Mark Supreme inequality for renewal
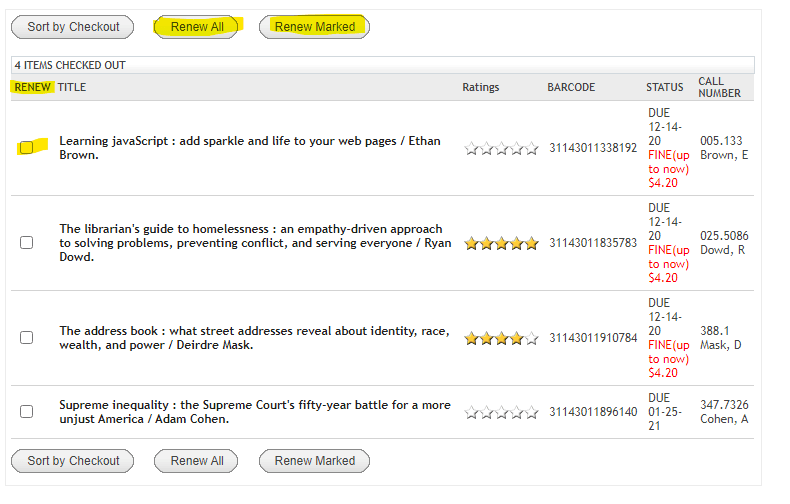This screenshot has height=504, width=790. coord(26,412)
